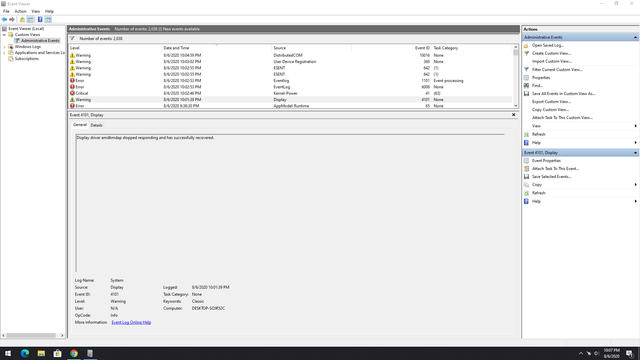The height and width of the screenshot is (360, 640).
Task: Click the Critical level icon for Kernel-Power
Action: [x=72, y=93]
